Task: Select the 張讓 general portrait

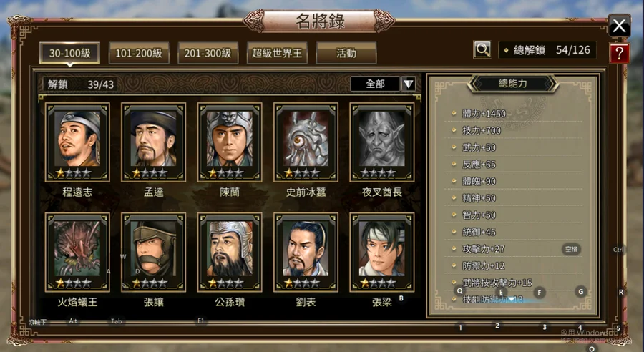Action: (153, 248)
